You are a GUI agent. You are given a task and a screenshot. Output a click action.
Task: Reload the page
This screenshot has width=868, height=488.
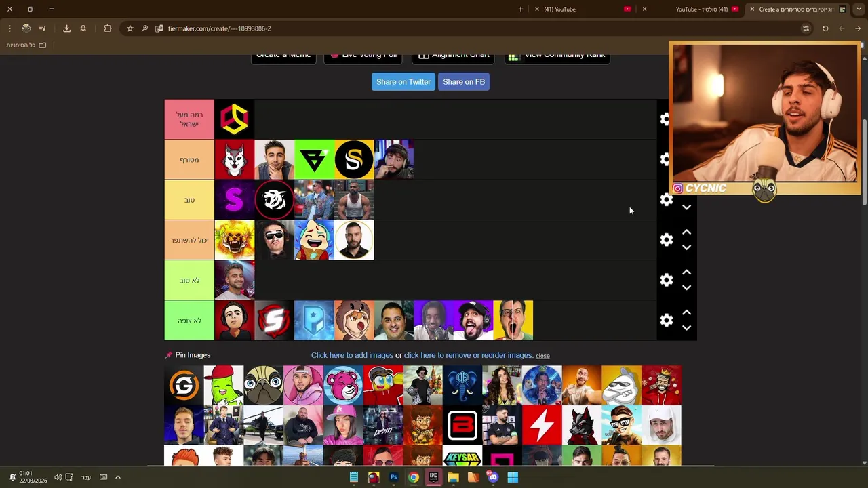tap(825, 28)
